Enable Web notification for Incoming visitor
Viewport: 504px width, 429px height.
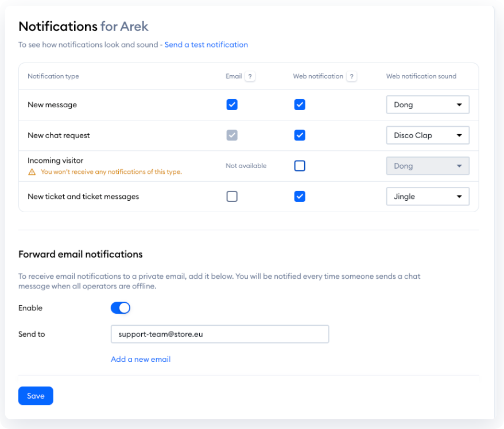[x=299, y=166]
